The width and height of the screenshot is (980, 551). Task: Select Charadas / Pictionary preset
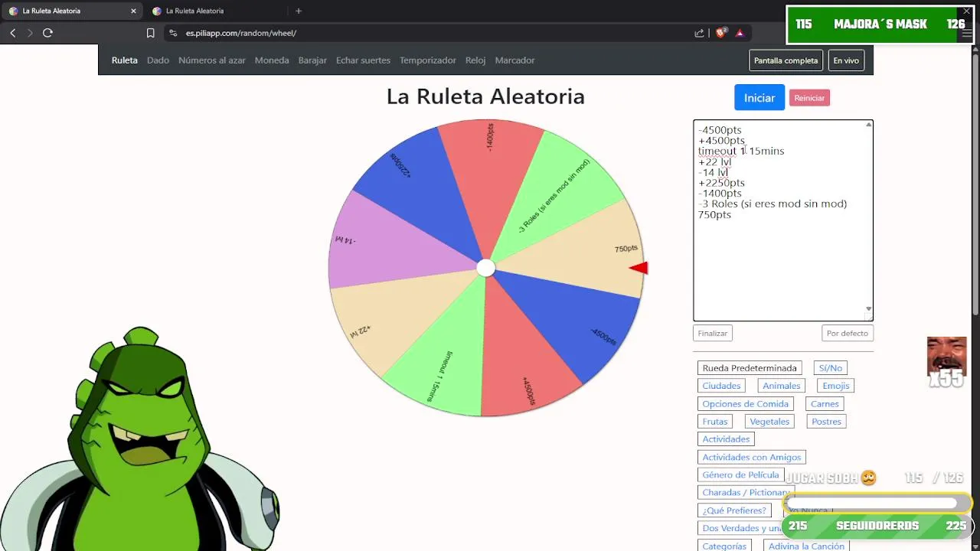coord(746,493)
